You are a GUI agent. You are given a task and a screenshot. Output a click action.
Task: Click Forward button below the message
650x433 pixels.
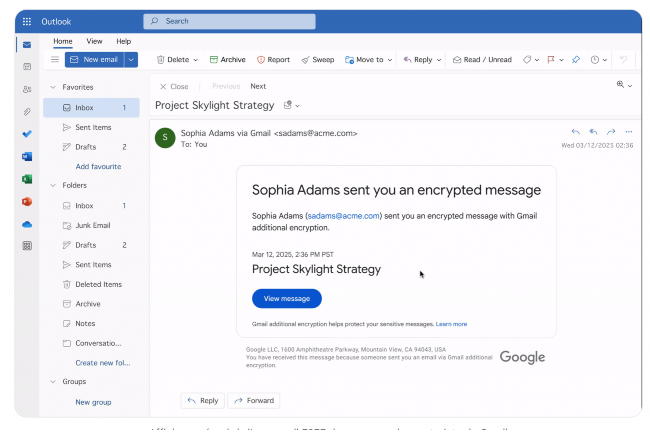point(254,401)
